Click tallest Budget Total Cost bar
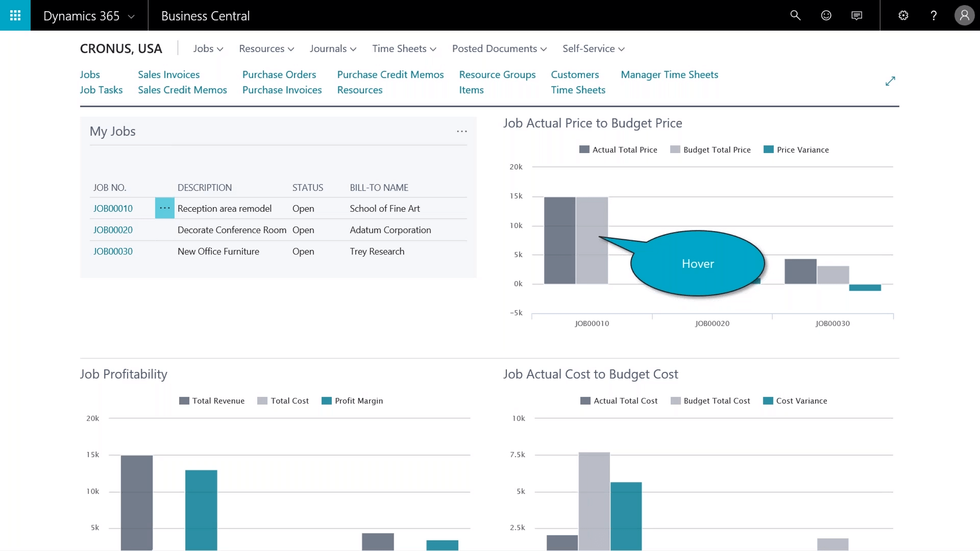980x551 pixels. pos(594,501)
